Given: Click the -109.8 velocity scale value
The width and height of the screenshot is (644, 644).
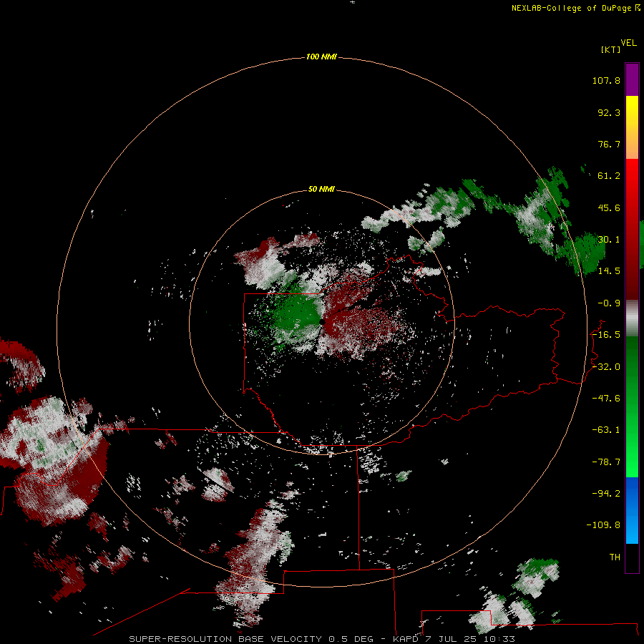Looking at the screenshot, I should (x=603, y=525).
